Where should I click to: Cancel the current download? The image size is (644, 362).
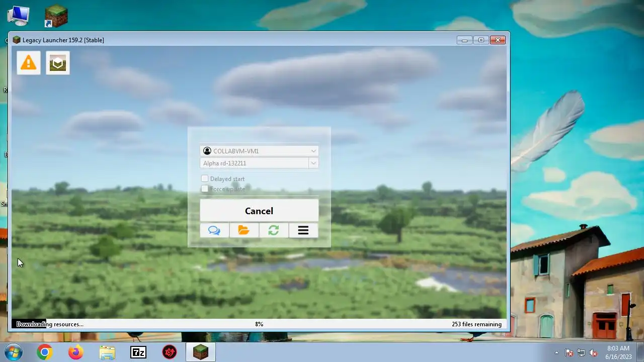coord(259,211)
